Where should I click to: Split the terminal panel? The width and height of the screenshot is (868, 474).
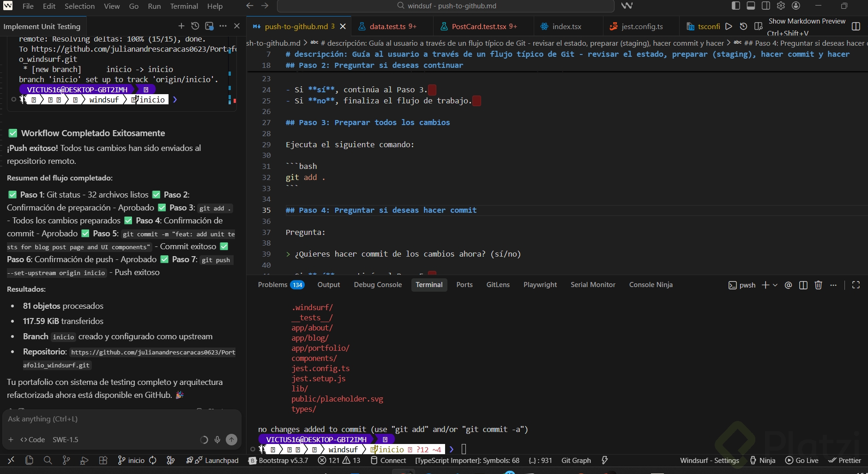(x=803, y=285)
